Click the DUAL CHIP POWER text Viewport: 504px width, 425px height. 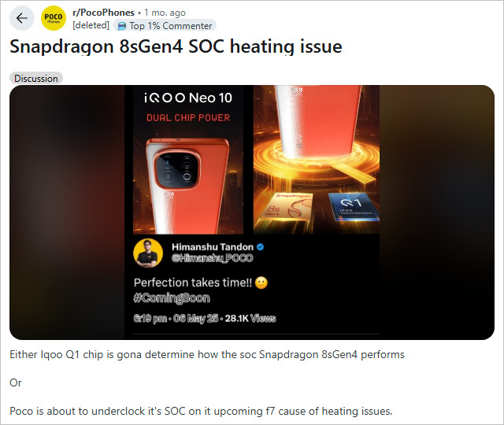click(x=188, y=117)
